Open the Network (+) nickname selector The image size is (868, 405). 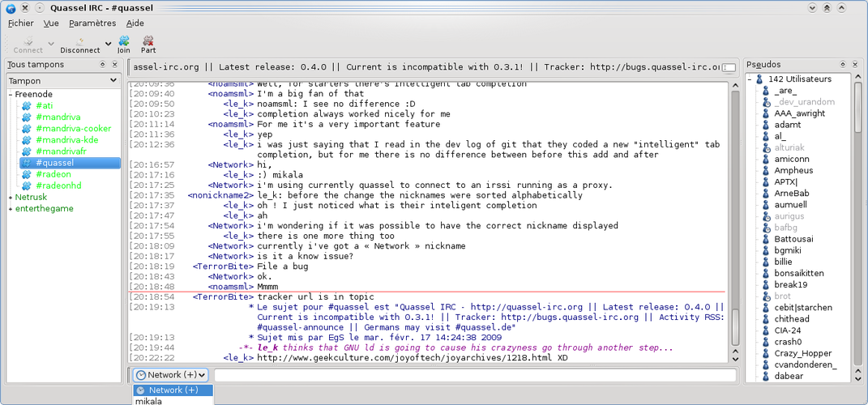(170, 375)
